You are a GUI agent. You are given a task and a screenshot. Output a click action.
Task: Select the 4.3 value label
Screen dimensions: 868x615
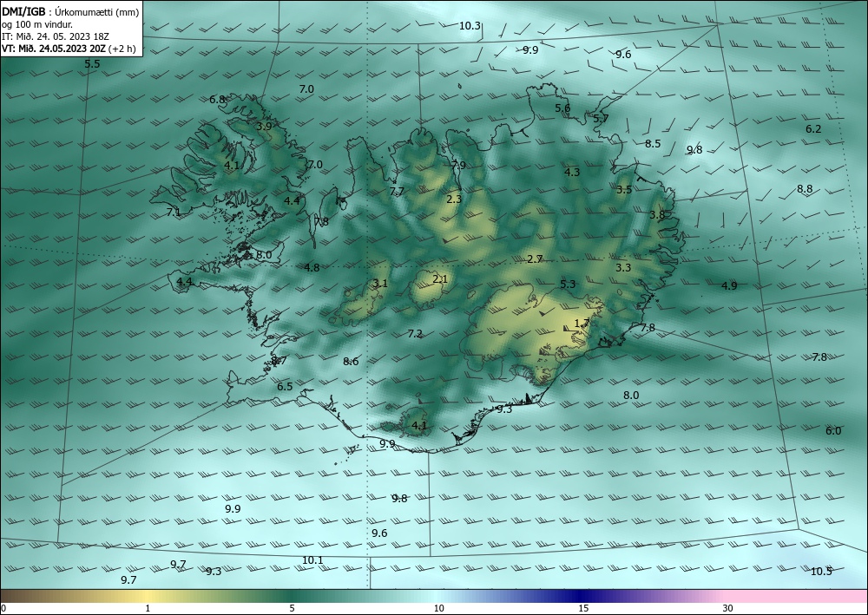pyautogui.click(x=572, y=173)
